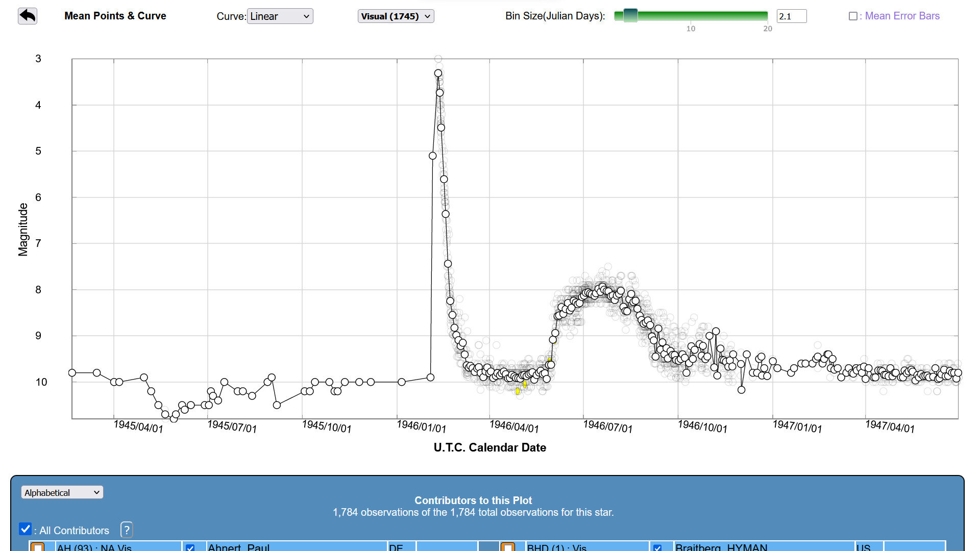Click the Mean Error Bars label link
Image resolution: width=980 pixels, height=551 pixels.
click(x=902, y=16)
